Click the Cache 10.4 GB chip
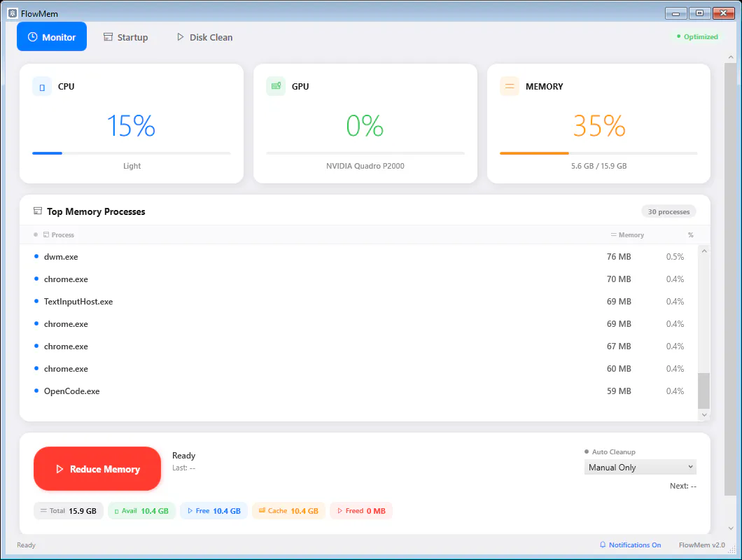The width and height of the screenshot is (742, 560). click(288, 511)
